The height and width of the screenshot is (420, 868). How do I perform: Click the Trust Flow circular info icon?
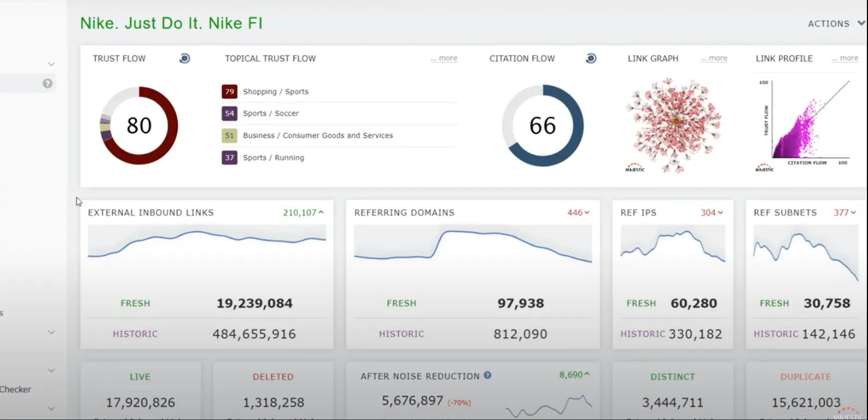[185, 58]
